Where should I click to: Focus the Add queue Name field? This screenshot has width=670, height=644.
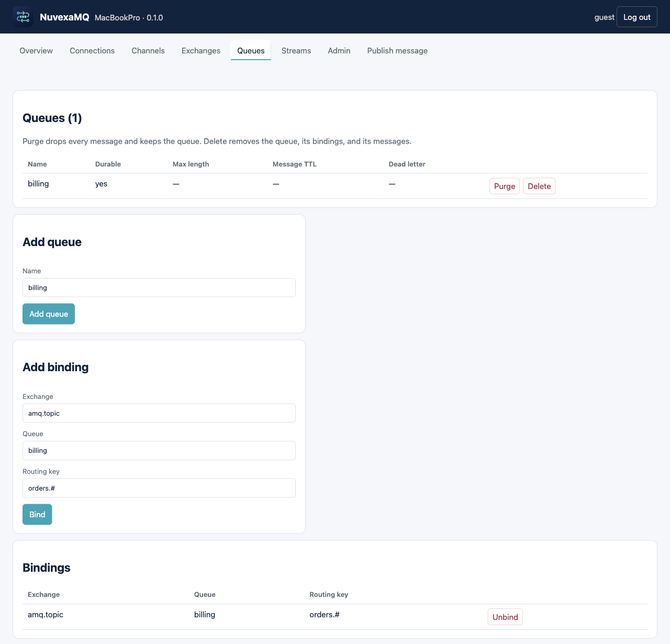[159, 287]
